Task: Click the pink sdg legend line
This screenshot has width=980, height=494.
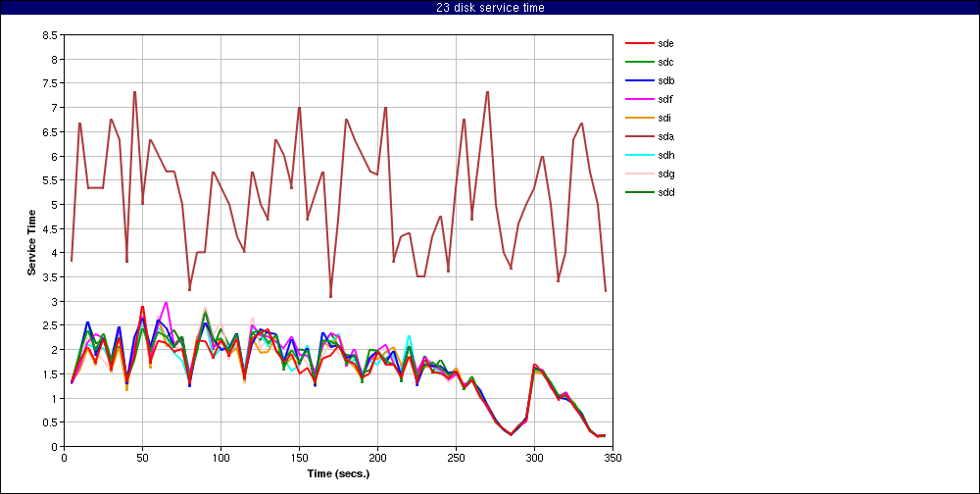Action: pyautogui.click(x=638, y=173)
